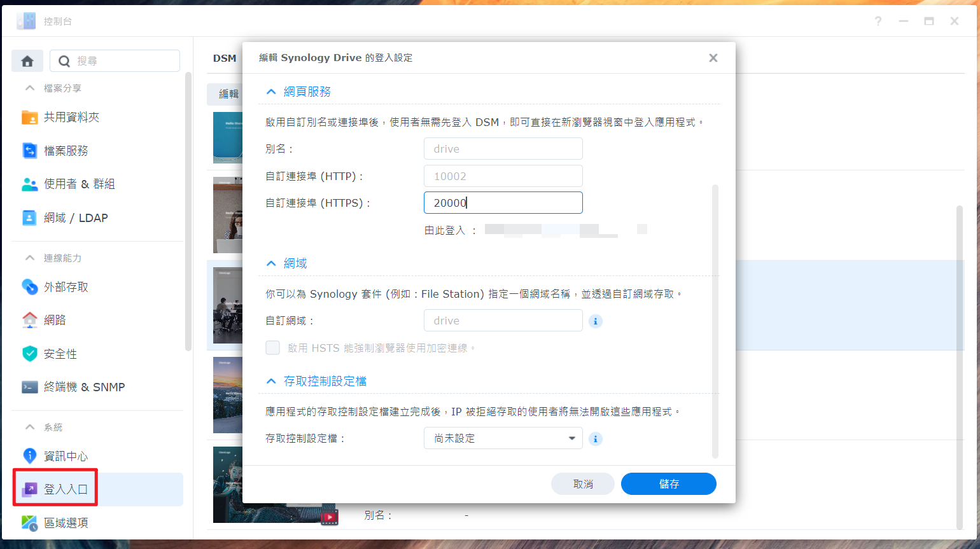980x549 pixels.
Task: Click the sidebar vertical scrollbar
Action: (188, 211)
